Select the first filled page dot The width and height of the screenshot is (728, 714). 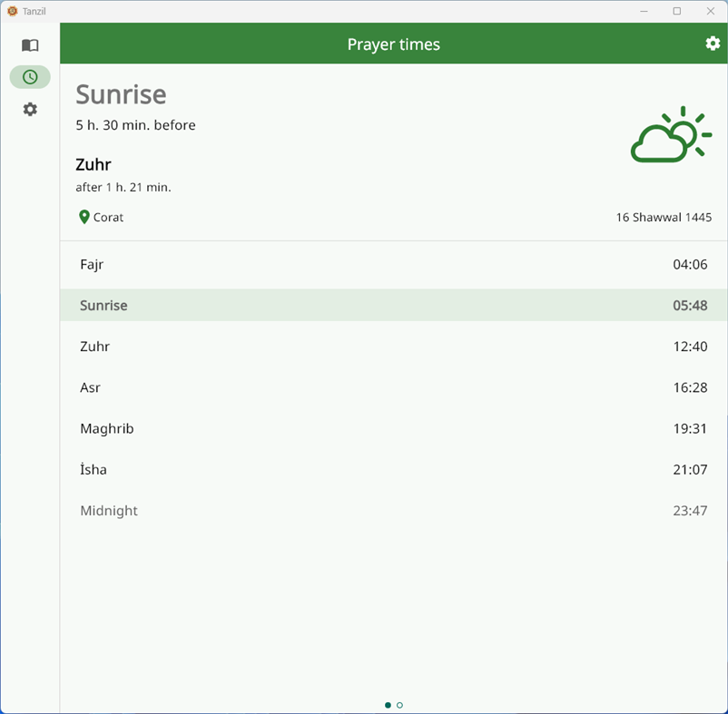[x=388, y=704]
